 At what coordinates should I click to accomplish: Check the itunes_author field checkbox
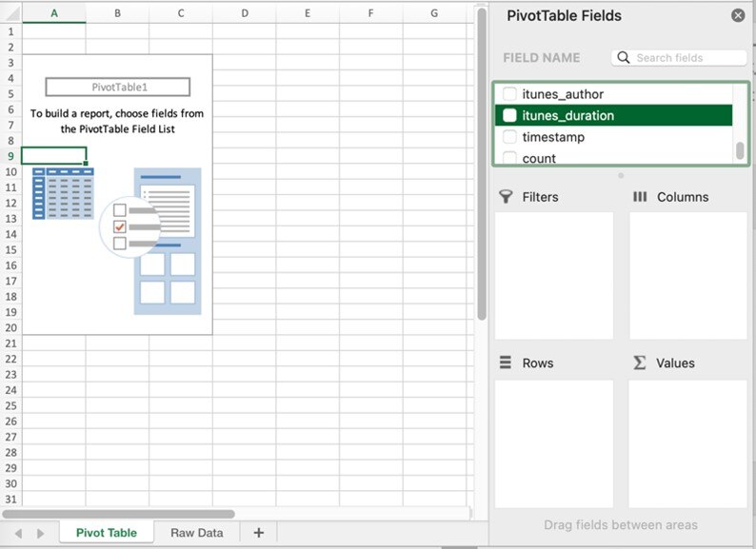(x=509, y=93)
